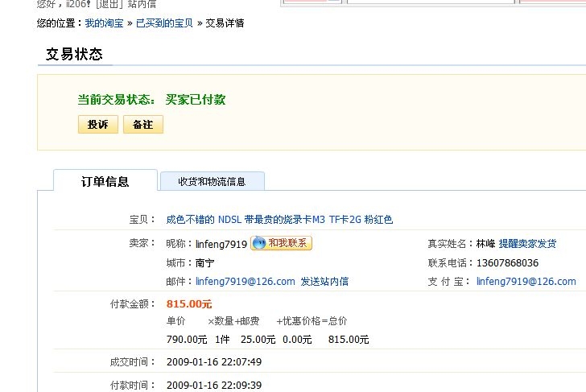Click the 和我联系 Wangwang chat icon
Viewport: 586px width, 392px height.
[281, 243]
